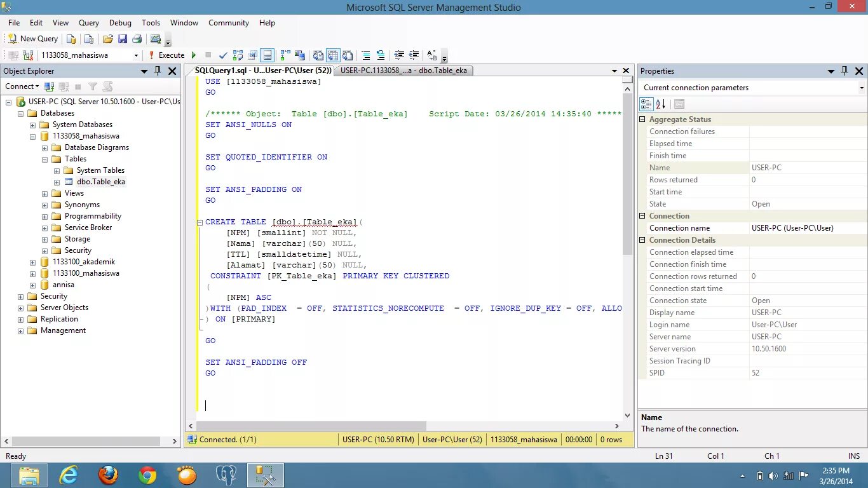Select the annisa database
This screenshot has width=868, height=488.
(64, 285)
